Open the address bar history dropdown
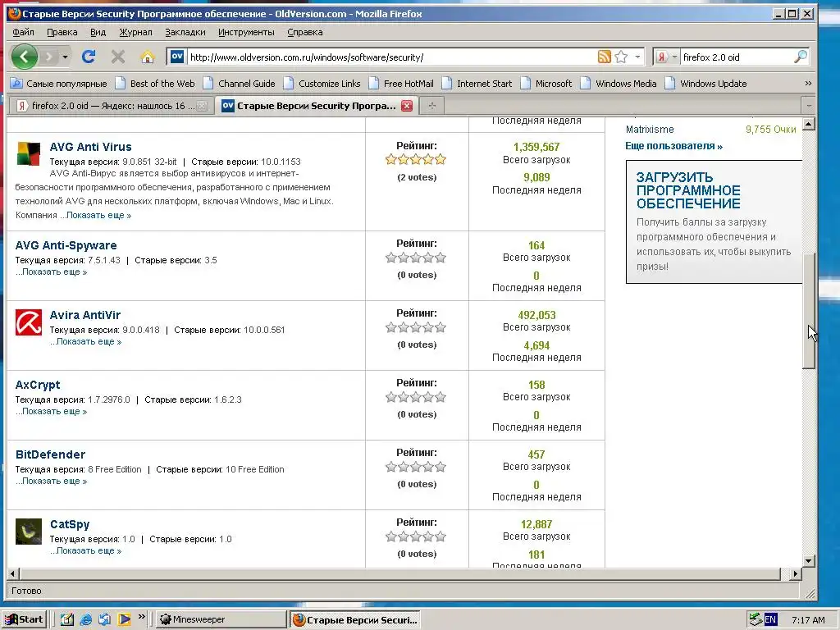The width and height of the screenshot is (840, 630). point(637,57)
